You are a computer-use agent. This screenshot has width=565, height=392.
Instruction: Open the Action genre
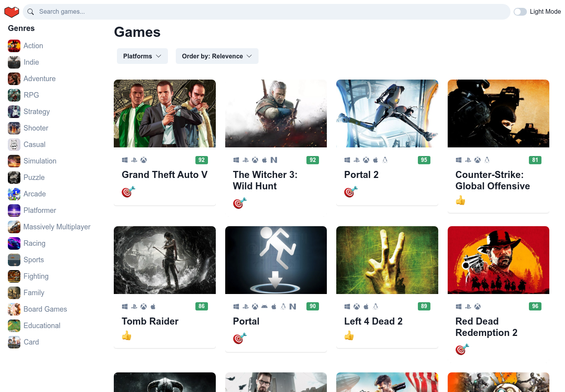pos(33,46)
